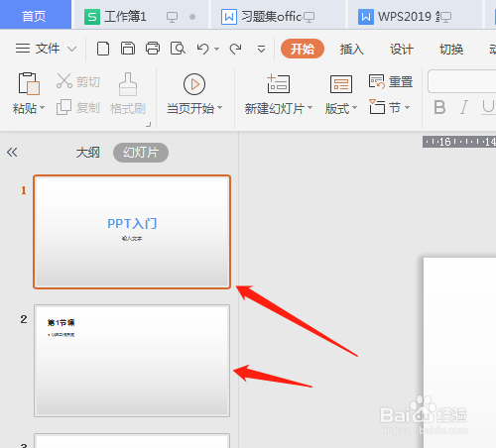Click the horizontal ruler above the slide
The height and width of the screenshot is (448, 496).
[459, 142]
